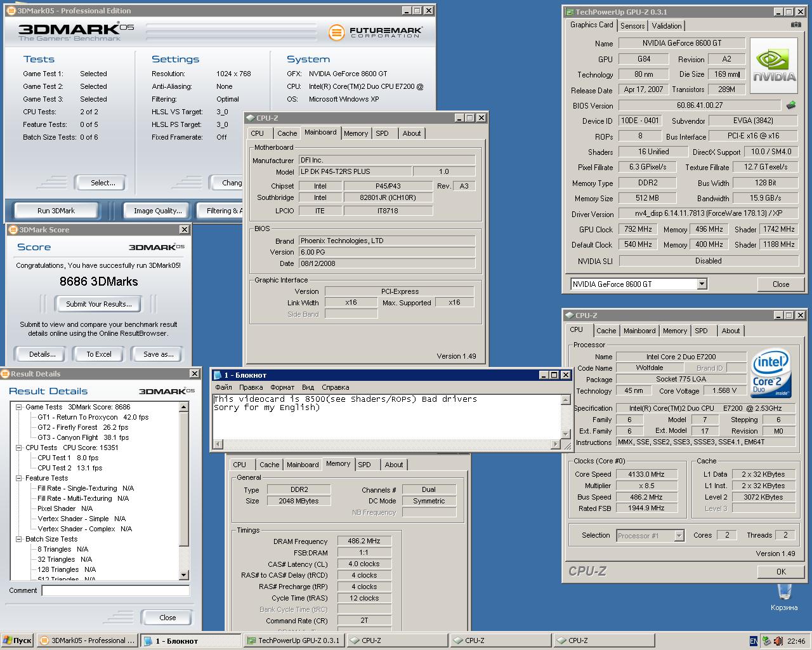This screenshot has width=812, height=650.
Task: Switch to Sensors tab in GPU-Z
Action: 632,26
